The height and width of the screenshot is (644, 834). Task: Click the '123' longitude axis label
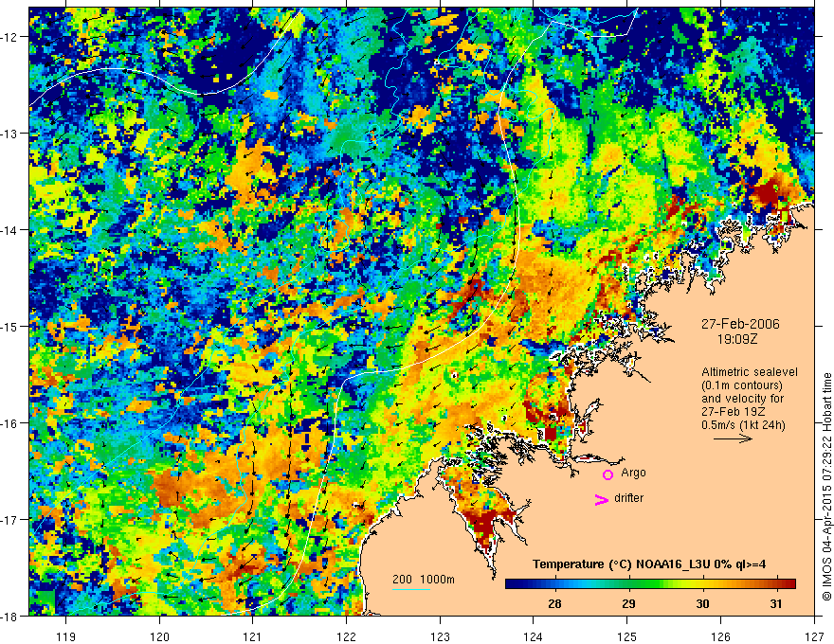tap(440, 637)
